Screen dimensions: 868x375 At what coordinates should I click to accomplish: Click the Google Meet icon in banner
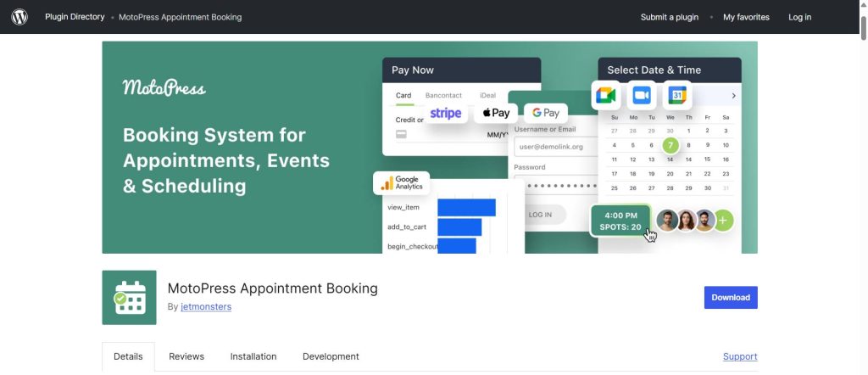click(606, 95)
